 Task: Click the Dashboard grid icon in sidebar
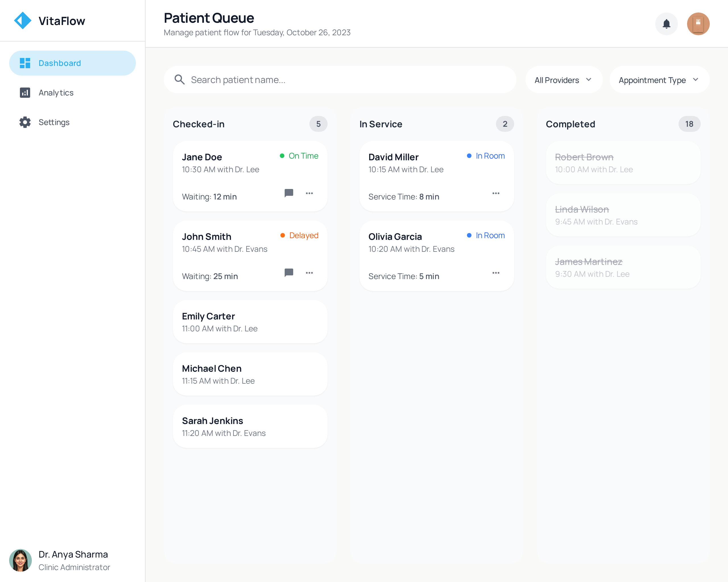[x=25, y=63]
